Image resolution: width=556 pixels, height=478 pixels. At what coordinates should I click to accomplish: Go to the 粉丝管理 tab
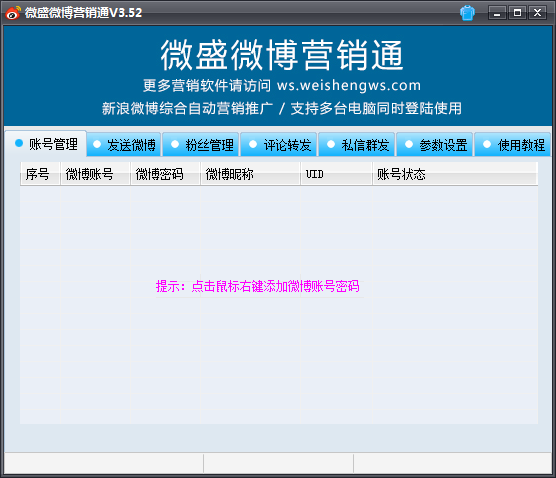[202, 145]
